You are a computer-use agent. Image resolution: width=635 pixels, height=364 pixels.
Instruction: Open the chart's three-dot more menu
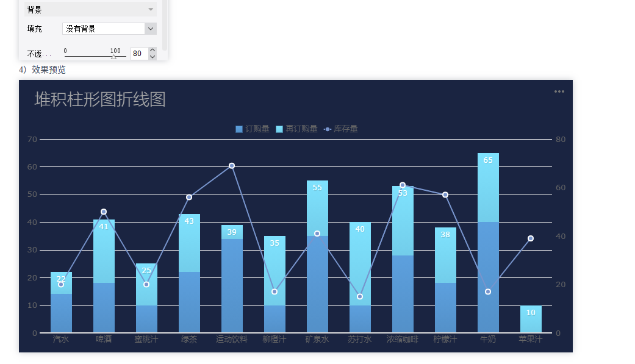[559, 91]
